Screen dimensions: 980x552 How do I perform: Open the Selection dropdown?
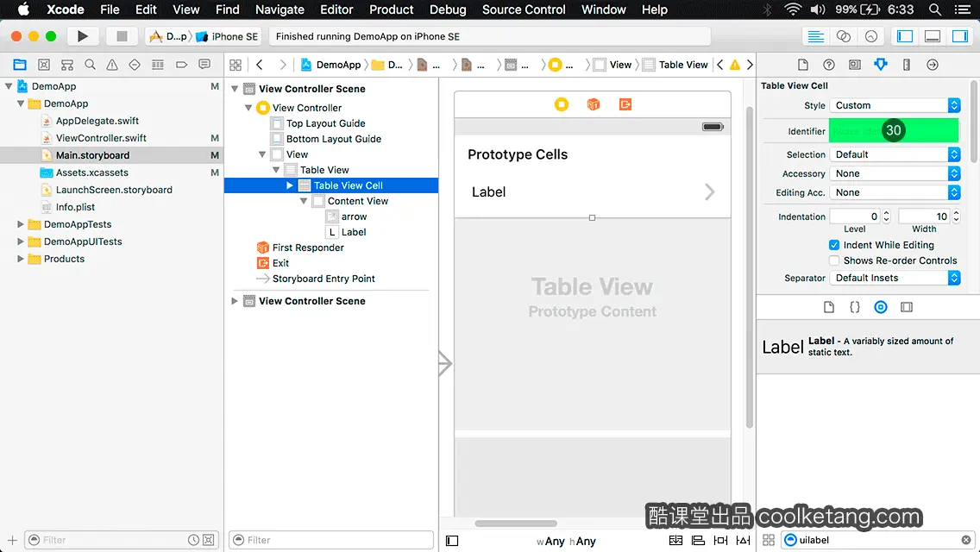click(895, 154)
